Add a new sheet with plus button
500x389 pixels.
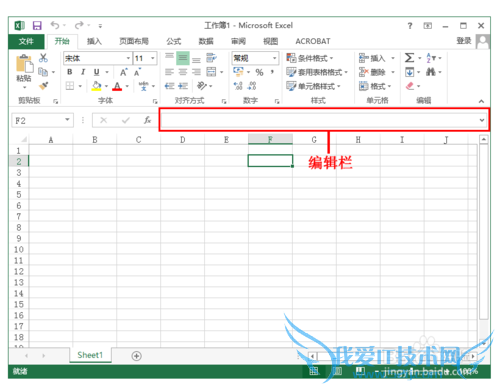pyautogui.click(x=136, y=356)
